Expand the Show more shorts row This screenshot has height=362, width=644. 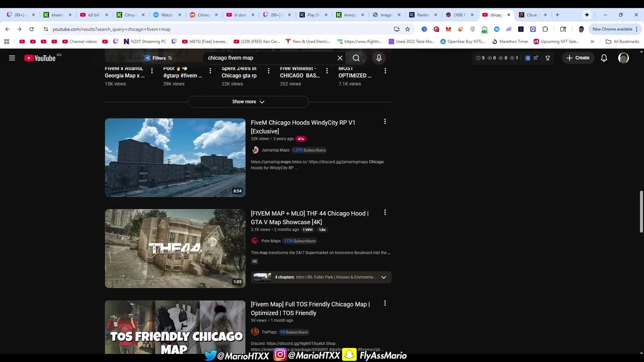pyautogui.click(x=248, y=102)
